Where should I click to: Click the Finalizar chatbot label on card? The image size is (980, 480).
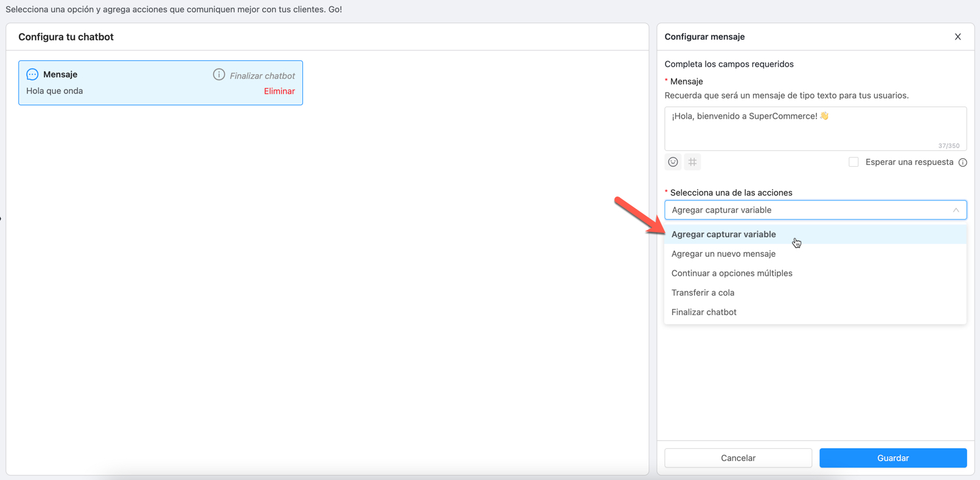(x=262, y=75)
